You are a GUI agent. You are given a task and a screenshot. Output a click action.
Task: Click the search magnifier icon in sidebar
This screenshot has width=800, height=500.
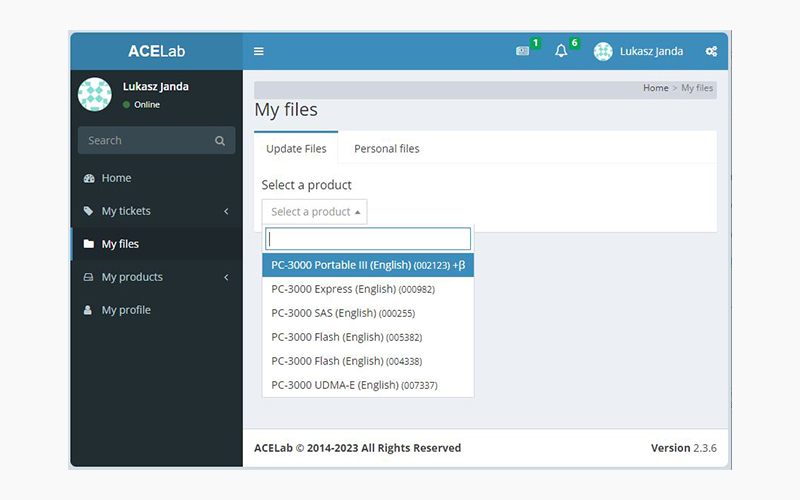[x=220, y=140]
